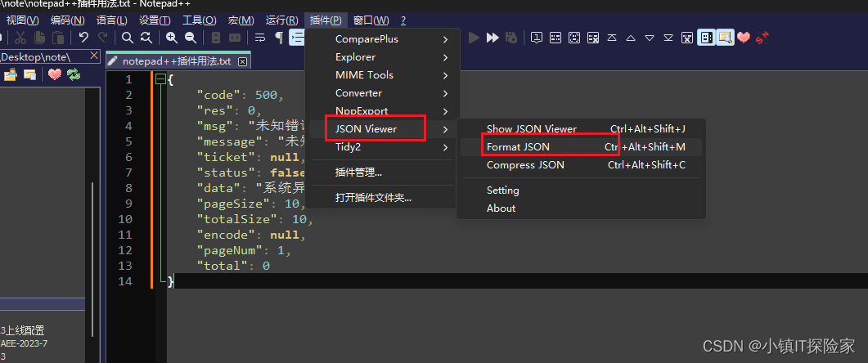Image resolution: width=868 pixels, height=363 pixels.
Task: Jump to first difference icon
Action: pyautogui.click(x=612, y=38)
